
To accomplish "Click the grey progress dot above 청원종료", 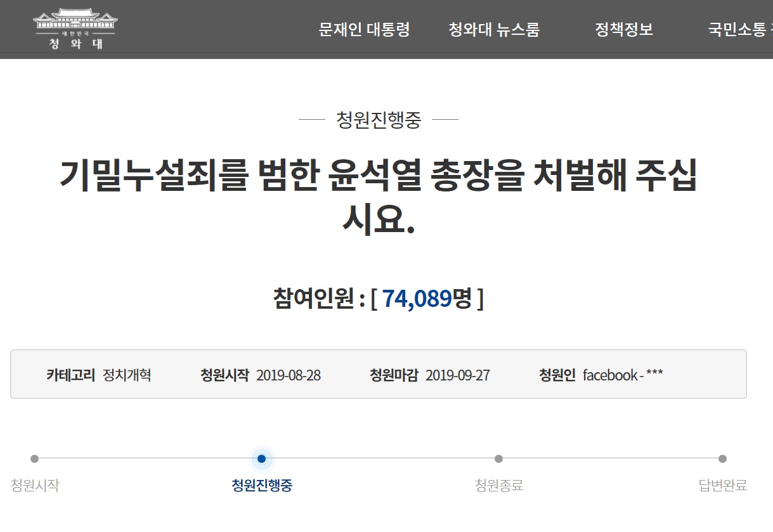I will (498, 458).
